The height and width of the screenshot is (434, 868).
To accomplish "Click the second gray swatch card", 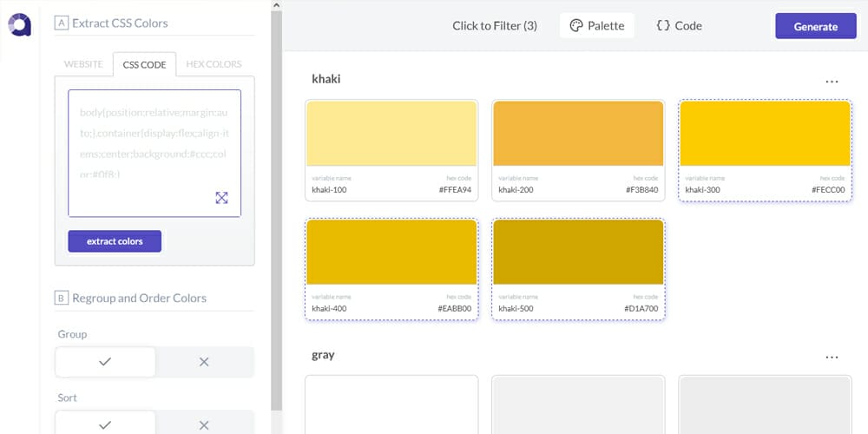I will point(578,404).
